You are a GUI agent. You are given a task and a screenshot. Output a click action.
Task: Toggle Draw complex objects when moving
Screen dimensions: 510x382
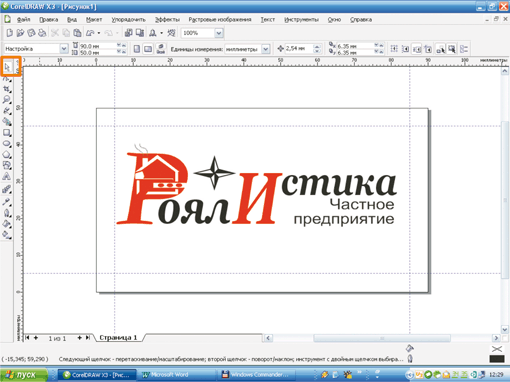click(x=440, y=49)
